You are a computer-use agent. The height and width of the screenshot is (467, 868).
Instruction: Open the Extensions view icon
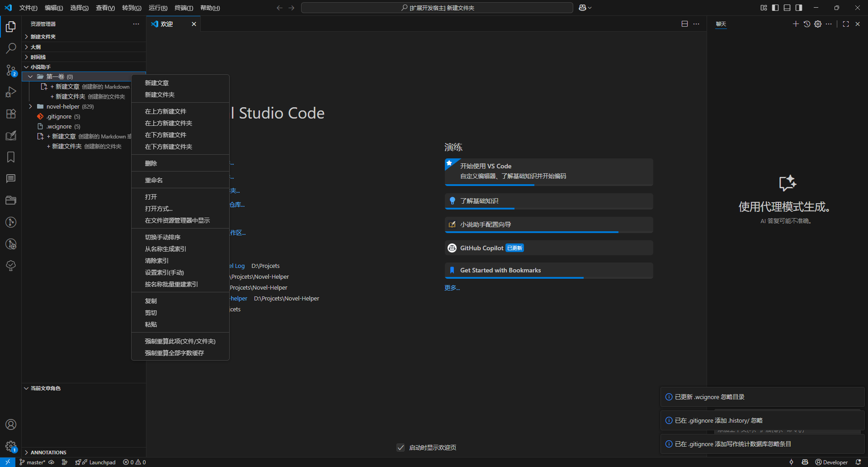[11, 114]
